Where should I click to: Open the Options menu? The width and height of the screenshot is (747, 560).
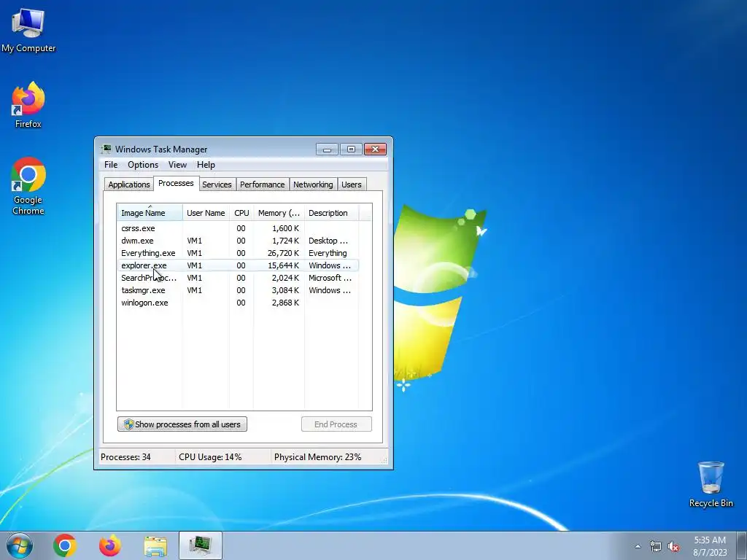tap(143, 165)
